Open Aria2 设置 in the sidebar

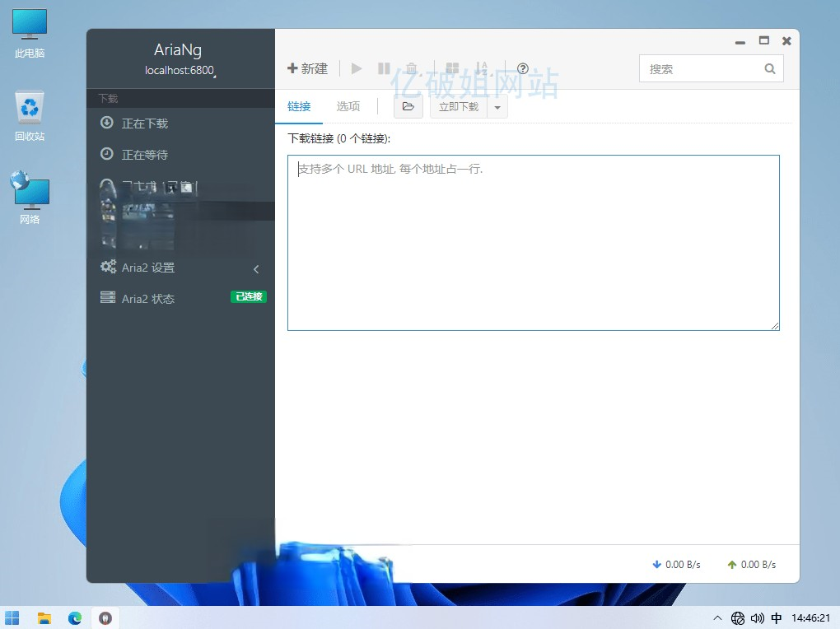coord(180,268)
